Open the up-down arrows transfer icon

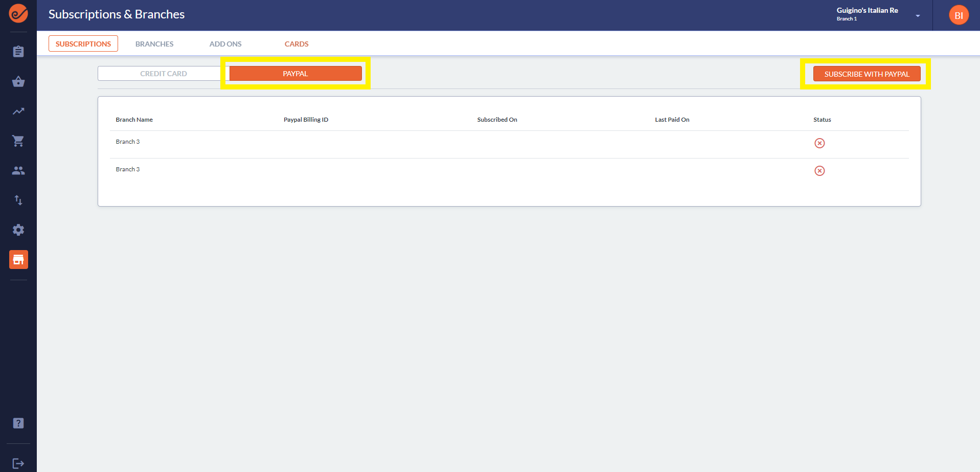[x=18, y=200]
